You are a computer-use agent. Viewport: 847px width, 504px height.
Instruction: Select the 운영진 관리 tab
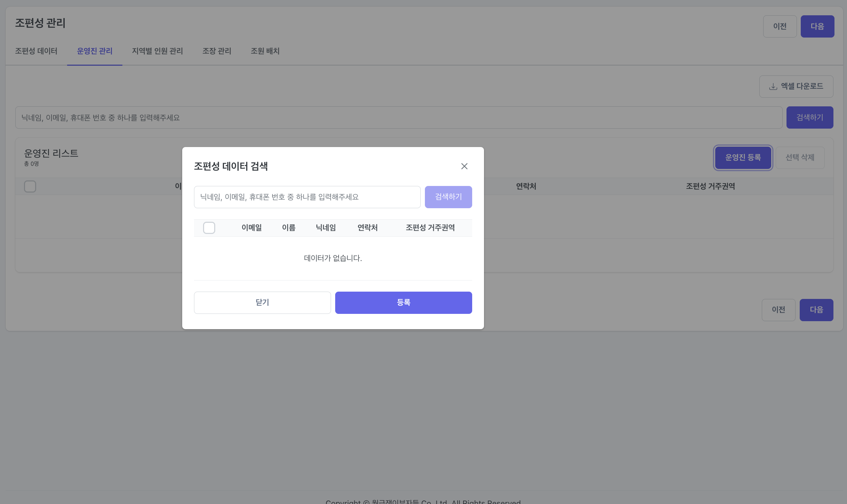point(95,51)
